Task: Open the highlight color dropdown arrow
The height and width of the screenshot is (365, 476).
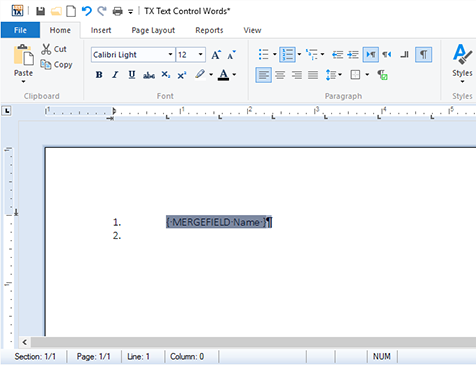Action: tap(211, 75)
